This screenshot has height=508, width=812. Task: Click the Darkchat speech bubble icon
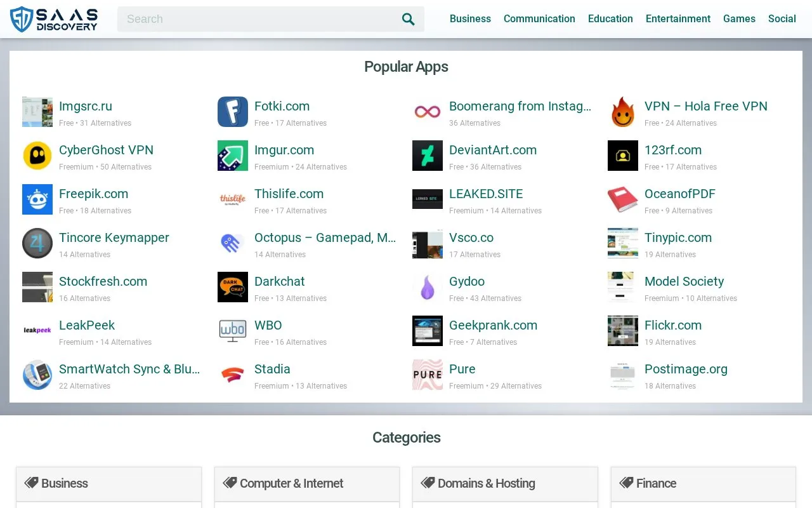pyautogui.click(x=233, y=287)
